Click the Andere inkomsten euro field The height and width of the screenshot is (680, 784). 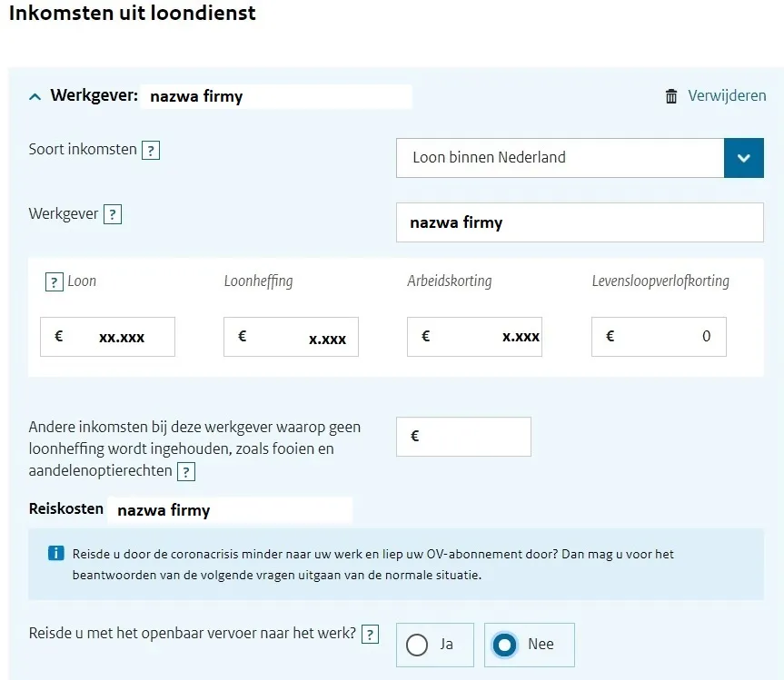tap(463, 437)
